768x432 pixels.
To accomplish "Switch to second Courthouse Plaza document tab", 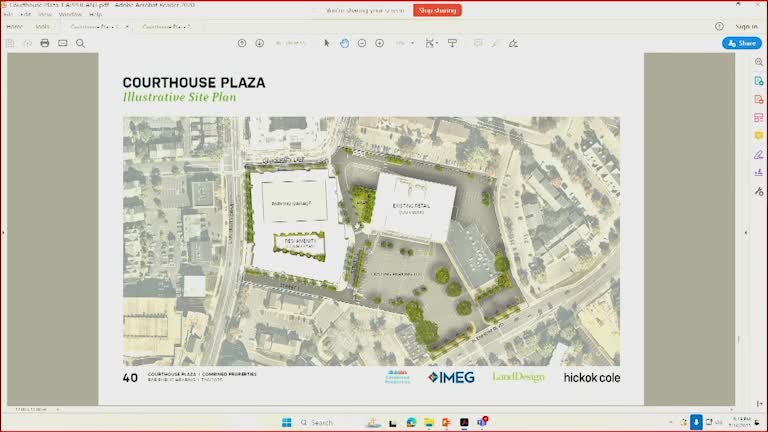I will (x=167, y=26).
